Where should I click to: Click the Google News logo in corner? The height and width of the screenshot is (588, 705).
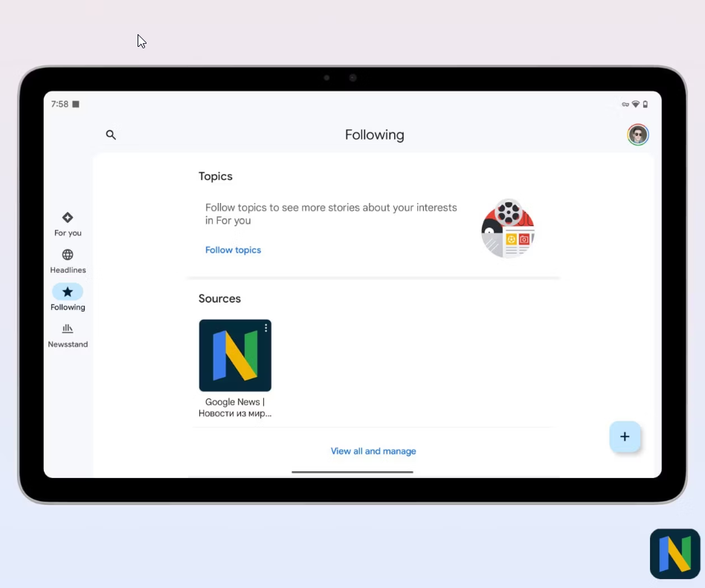click(675, 554)
